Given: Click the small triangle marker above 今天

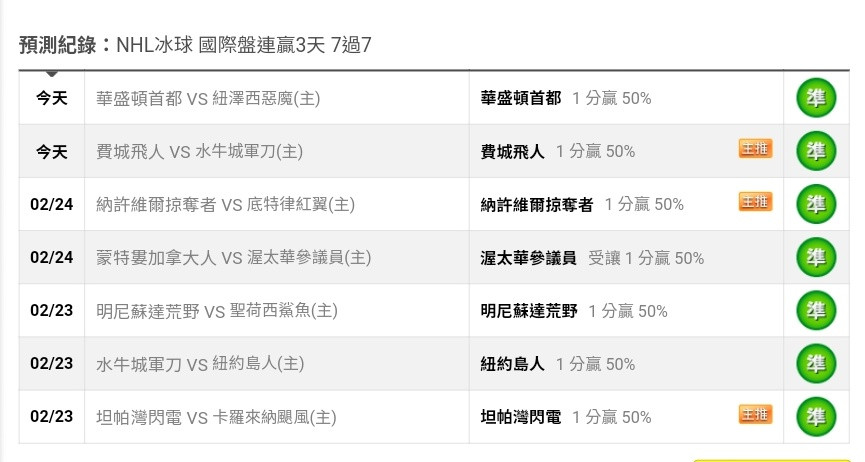Looking at the screenshot, I should pyautogui.click(x=52, y=74).
